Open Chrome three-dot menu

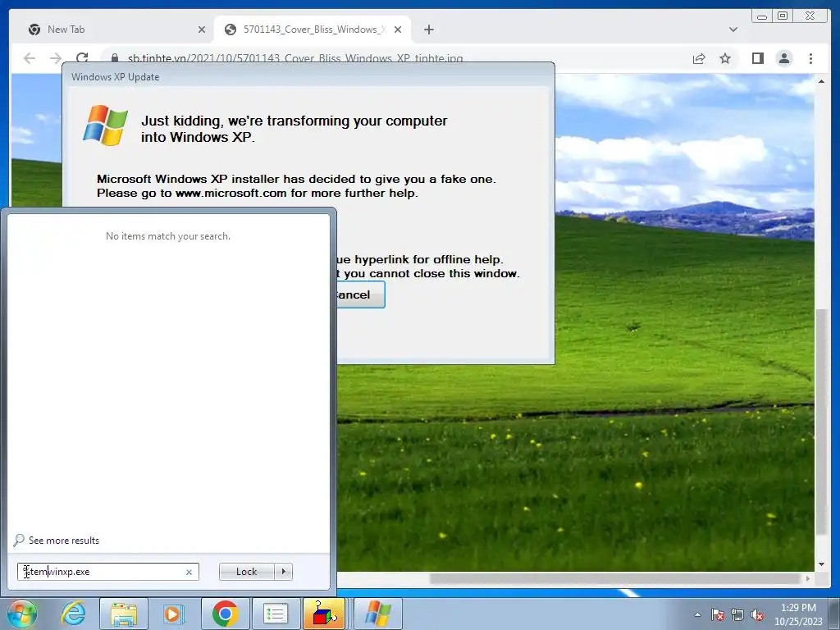[810, 58]
